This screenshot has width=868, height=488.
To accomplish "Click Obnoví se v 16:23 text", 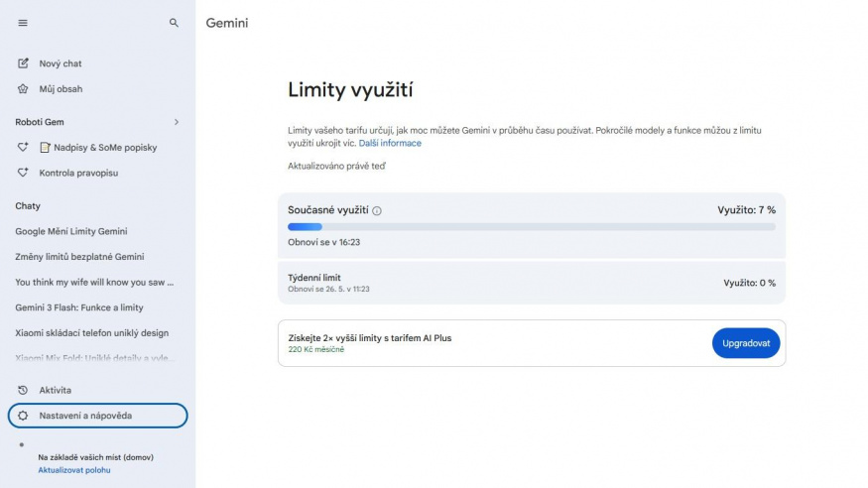I will [323, 242].
